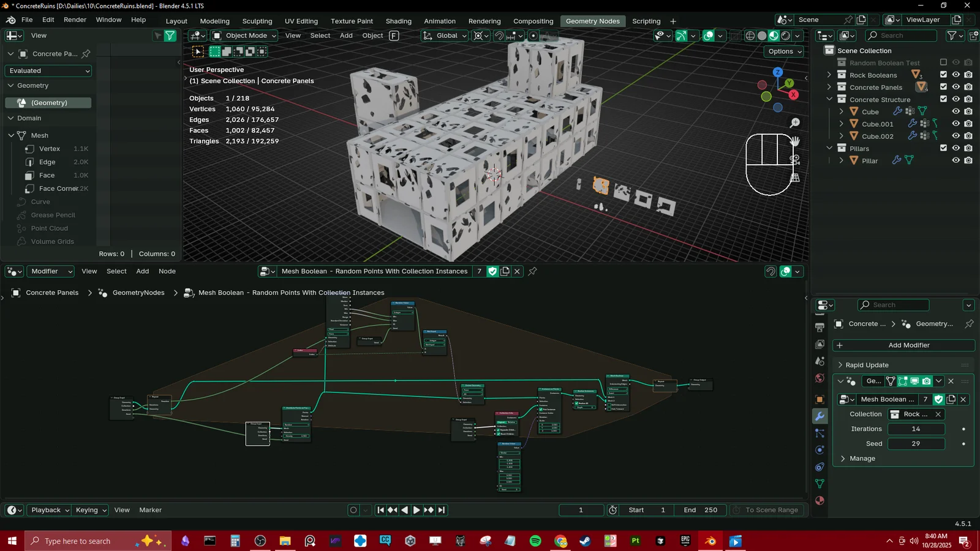Toggle camera render visibility for Cube.002
The width and height of the screenshot is (980, 551).
pyautogui.click(x=968, y=136)
